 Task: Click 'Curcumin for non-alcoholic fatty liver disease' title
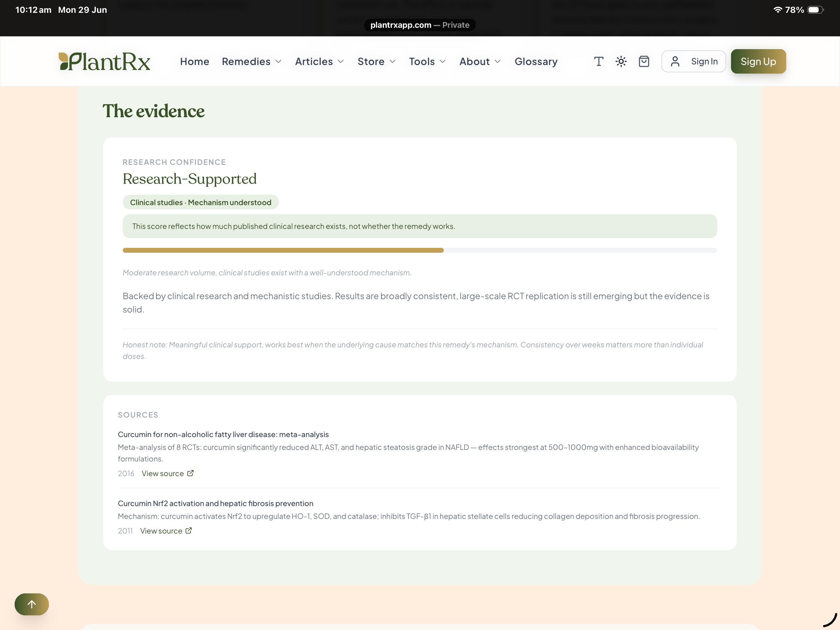pyautogui.click(x=223, y=434)
